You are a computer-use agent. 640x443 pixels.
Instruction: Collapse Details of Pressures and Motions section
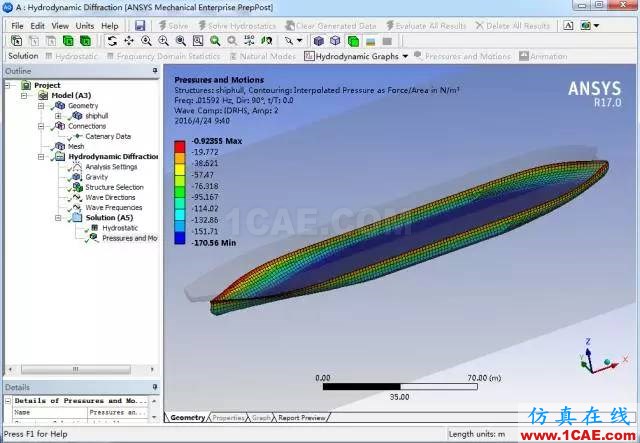[x=8, y=401]
